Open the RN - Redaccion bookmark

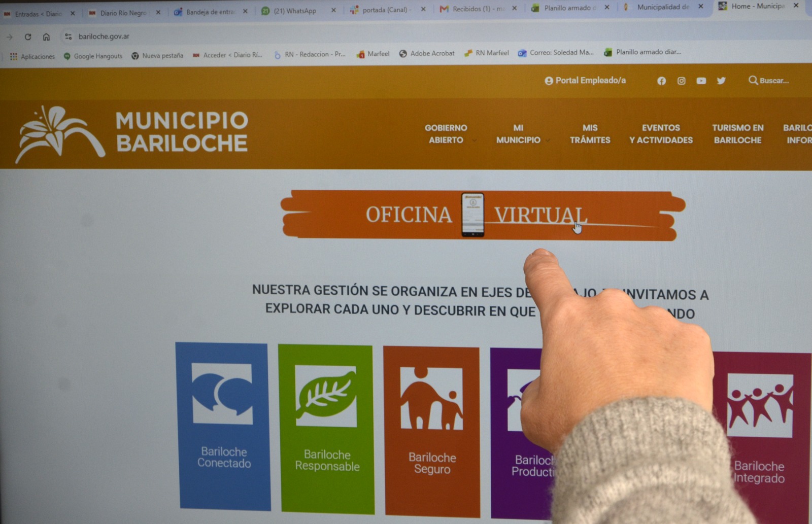(x=309, y=54)
